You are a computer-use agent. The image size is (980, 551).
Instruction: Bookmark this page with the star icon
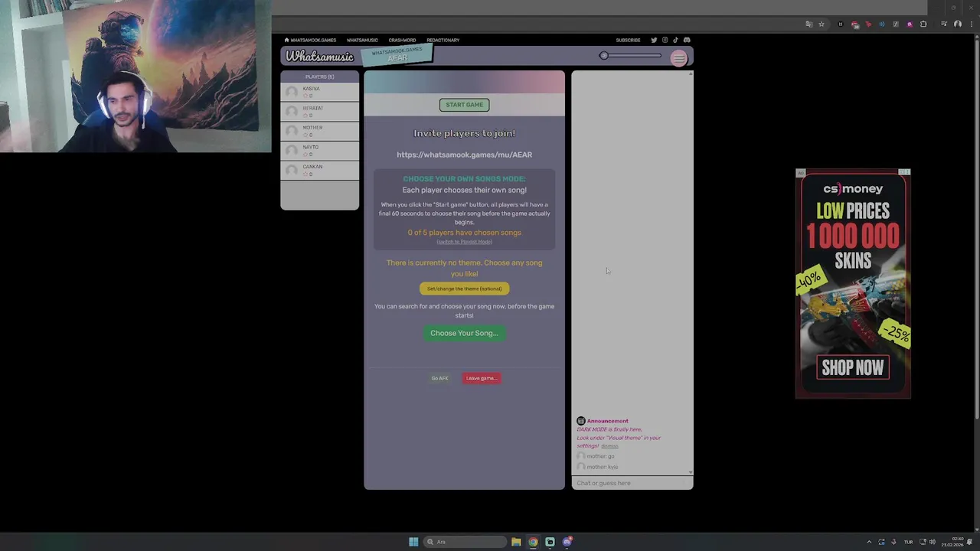pos(822,24)
